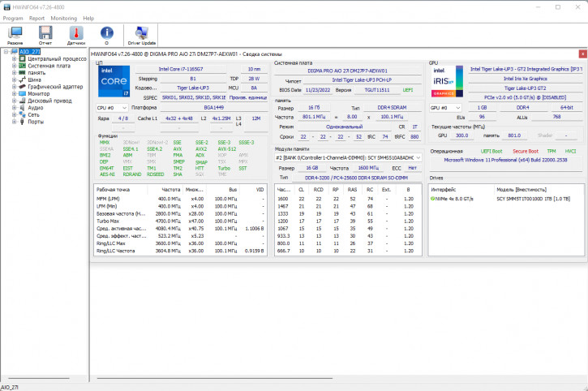Click the DIGMA PRO AiO 27i motherboard field

[x=348, y=71]
